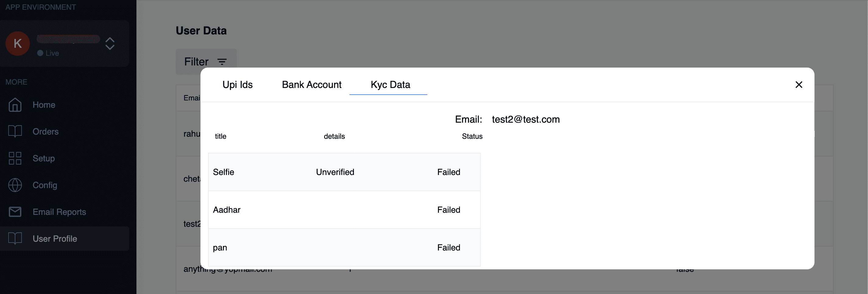Switch to the Bank Account tab
868x294 pixels.
311,85
